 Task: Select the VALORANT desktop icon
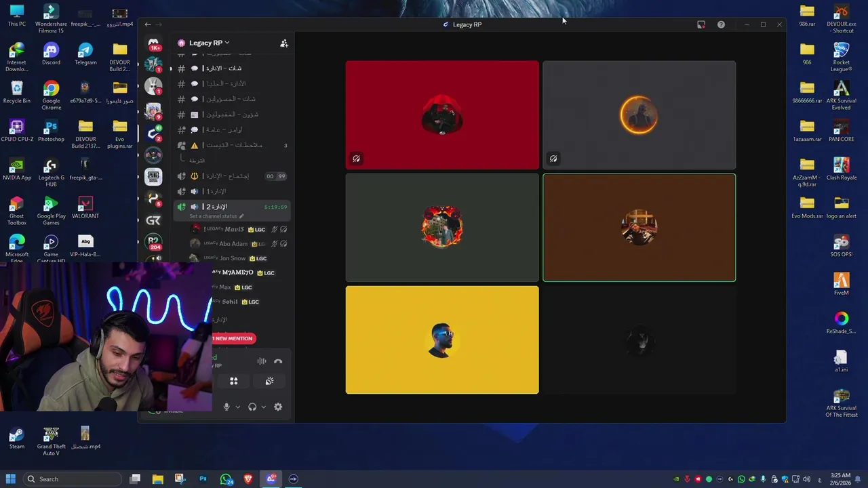click(x=85, y=208)
